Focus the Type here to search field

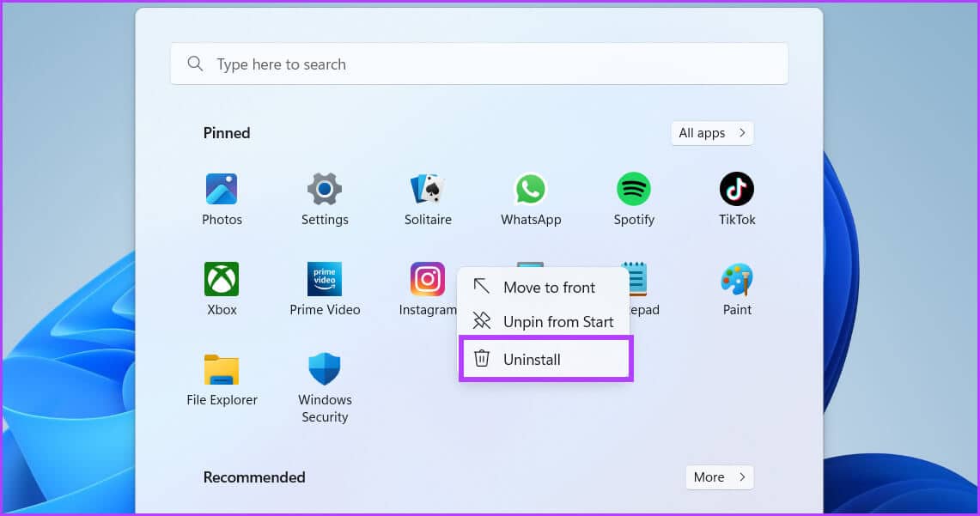pos(478,64)
